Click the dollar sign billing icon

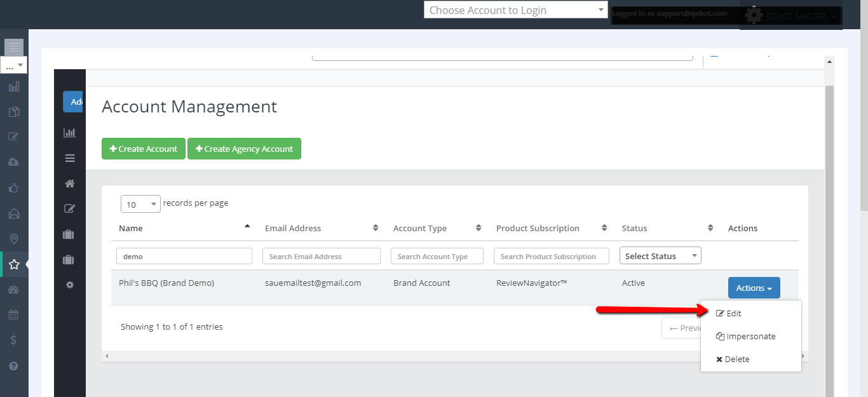[14, 340]
